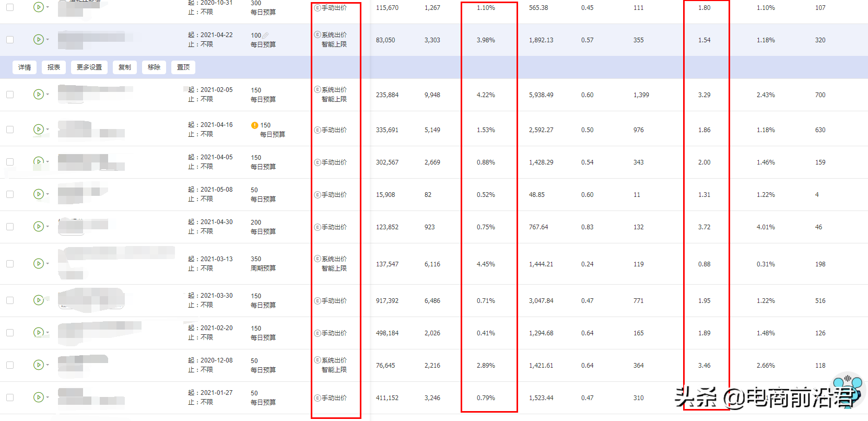Image resolution: width=868 pixels, height=421 pixels.
Task: Open the status dropdown arrow in the 2021-02-05 row
Action: (x=48, y=95)
